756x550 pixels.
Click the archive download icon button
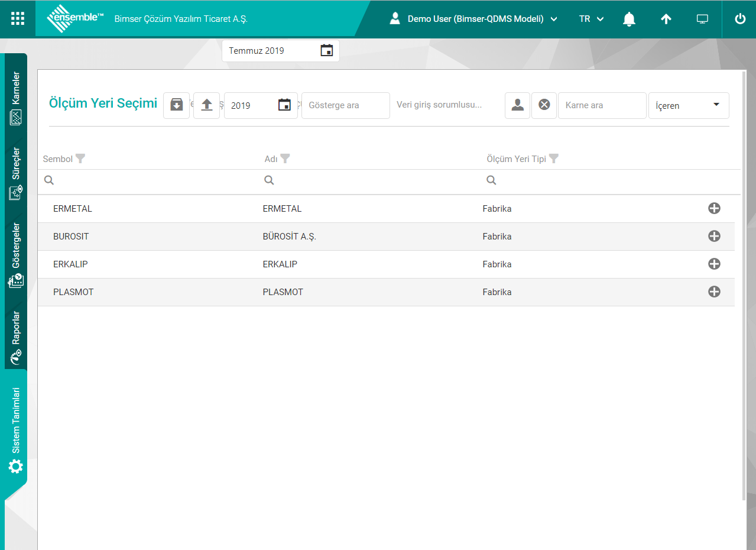tap(176, 105)
